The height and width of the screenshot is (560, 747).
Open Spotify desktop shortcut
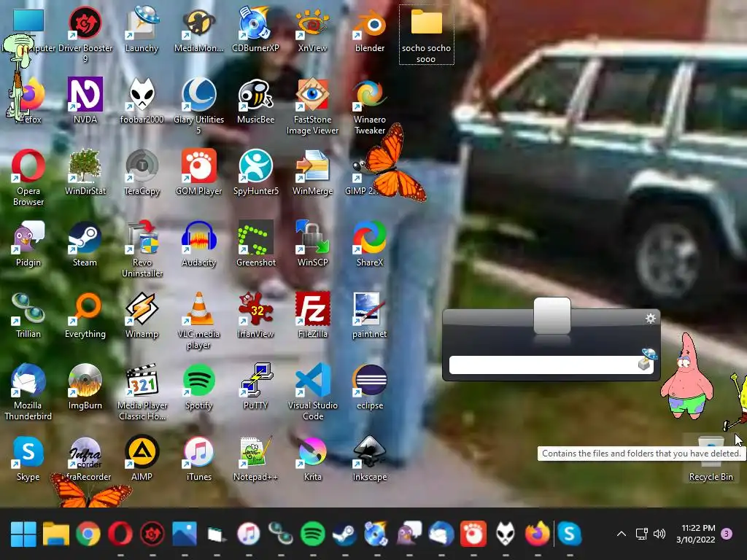pyautogui.click(x=198, y=386)
